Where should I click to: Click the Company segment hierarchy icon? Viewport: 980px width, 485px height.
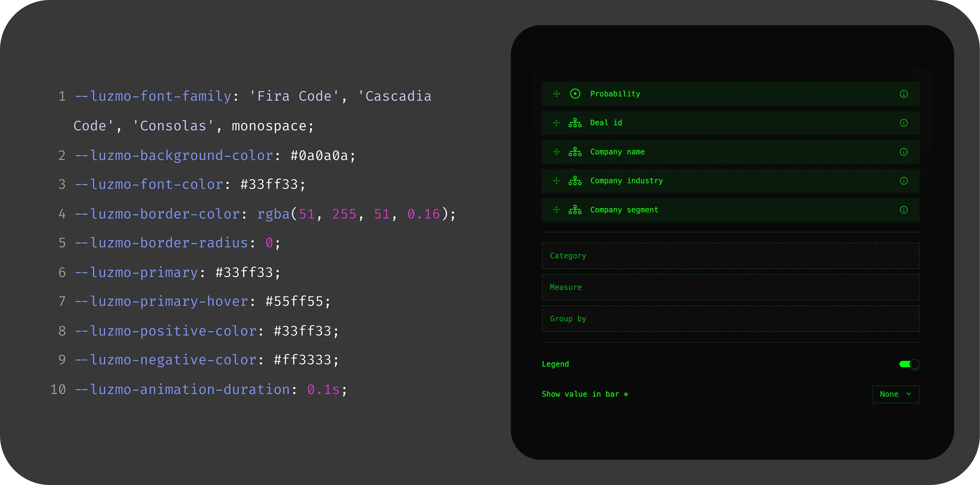pos(575,210)
